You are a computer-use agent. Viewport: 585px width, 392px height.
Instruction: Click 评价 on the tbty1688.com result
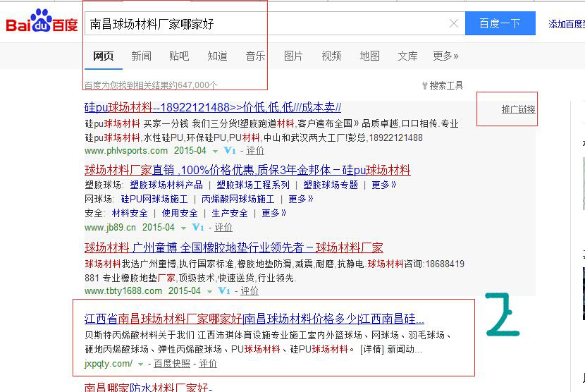pos(250,290)
